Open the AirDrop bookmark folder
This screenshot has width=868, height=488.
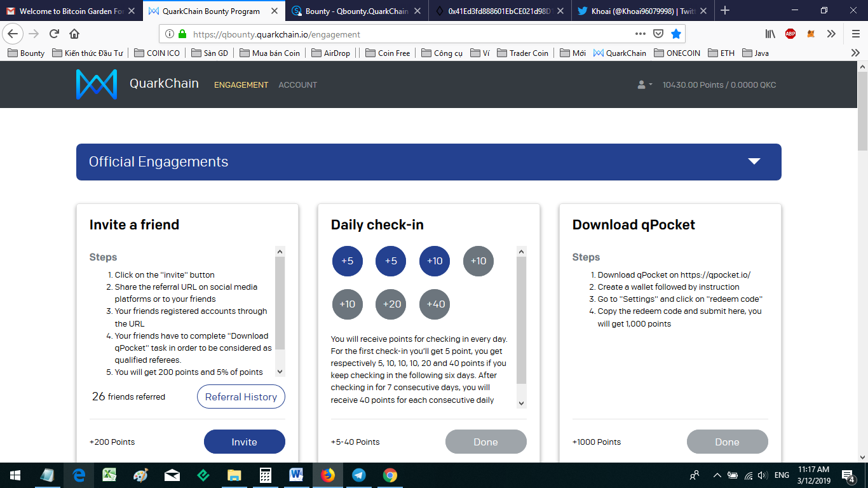pyautogui.click(x=331, y=53)
